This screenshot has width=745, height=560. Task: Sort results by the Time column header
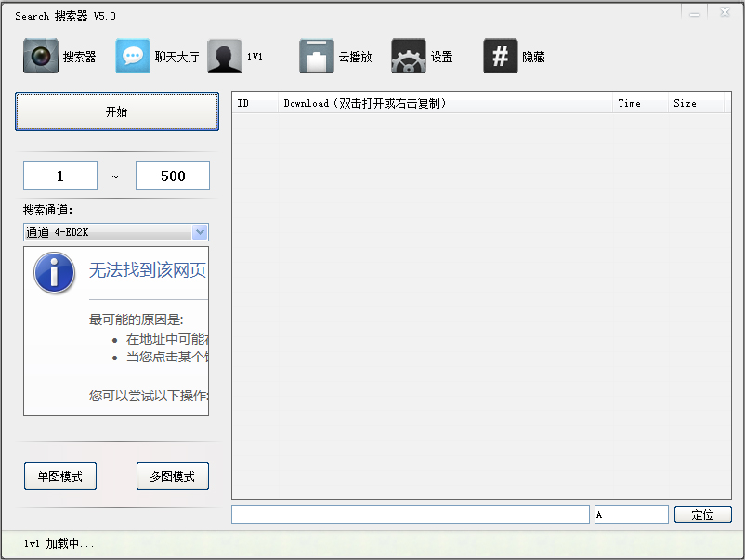pyautogui.click(x=640, y=103)
